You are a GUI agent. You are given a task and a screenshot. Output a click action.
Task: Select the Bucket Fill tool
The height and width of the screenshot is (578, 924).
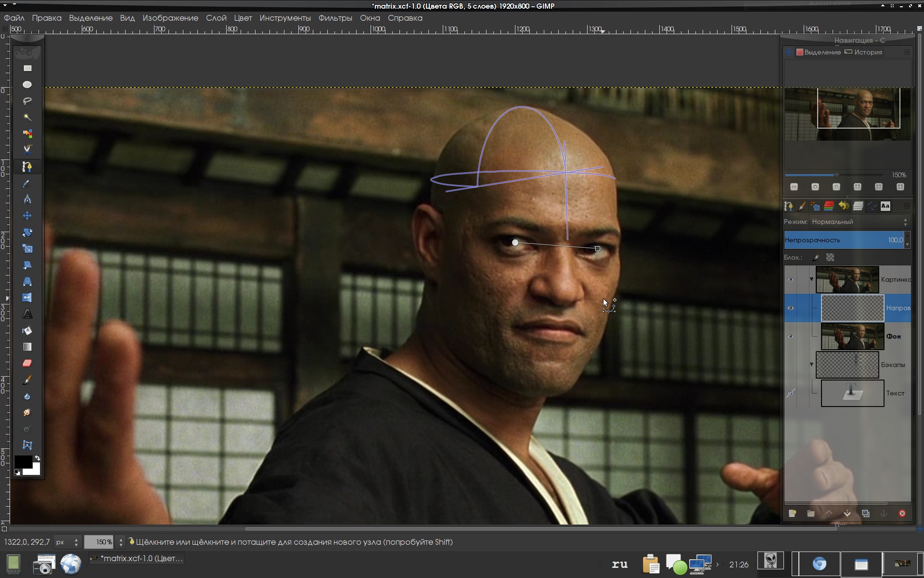[27, 331]
